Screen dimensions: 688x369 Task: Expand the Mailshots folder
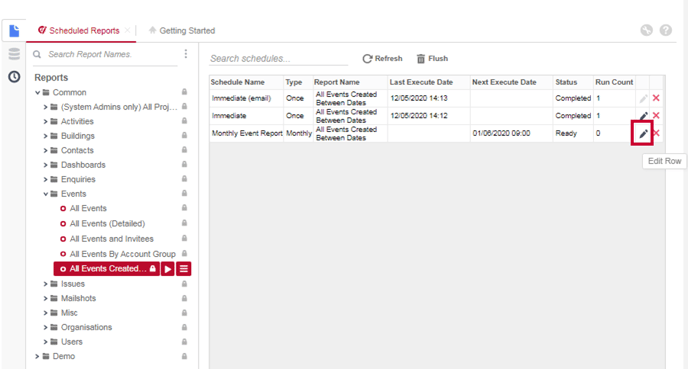click(45, 298)
